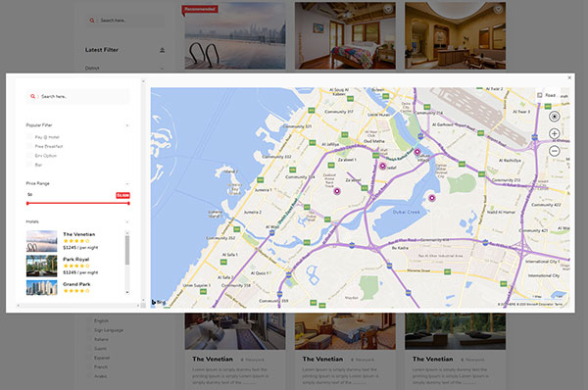Screen dimensions: 588x390
Task: Collapse the Popular Filter section
Action: (x=127, y=125)
